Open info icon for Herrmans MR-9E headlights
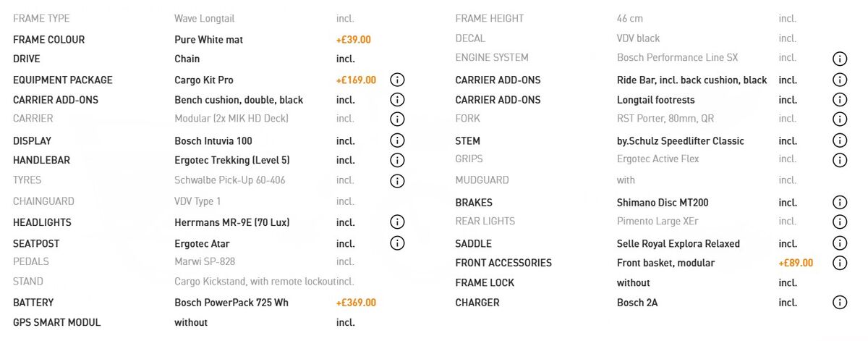 tap(397, 222)
